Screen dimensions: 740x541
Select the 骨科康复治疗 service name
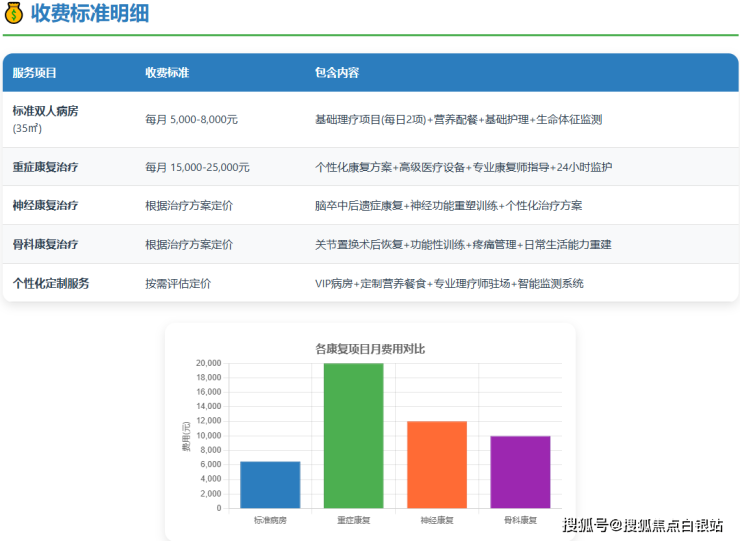pyautogui.click(x=45, y=244)
